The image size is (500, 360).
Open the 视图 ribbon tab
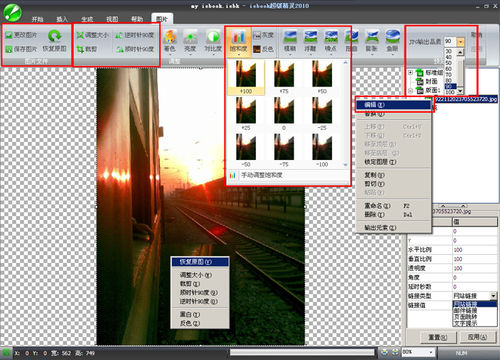pyautogui.click(x=112, y=19)
